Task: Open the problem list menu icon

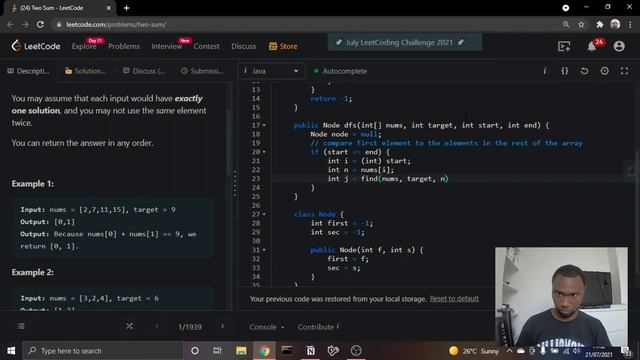Action: (x=21, y=326)
